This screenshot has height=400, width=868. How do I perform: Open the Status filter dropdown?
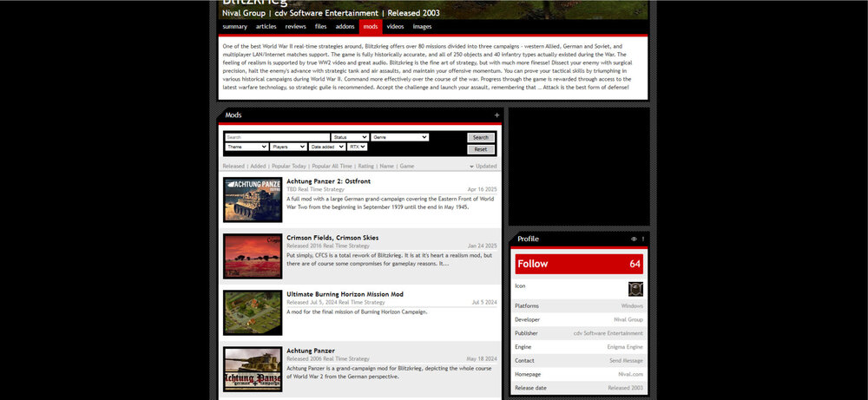(350, 137)
